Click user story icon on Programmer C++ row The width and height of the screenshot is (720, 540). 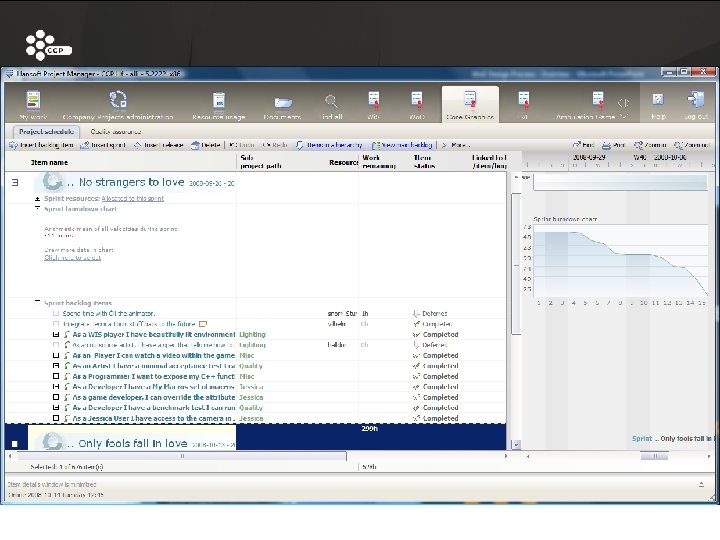67,377
